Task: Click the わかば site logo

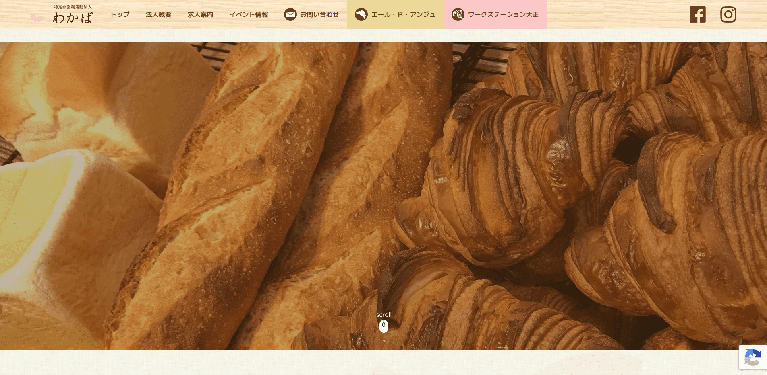Action: pos(61,15)
